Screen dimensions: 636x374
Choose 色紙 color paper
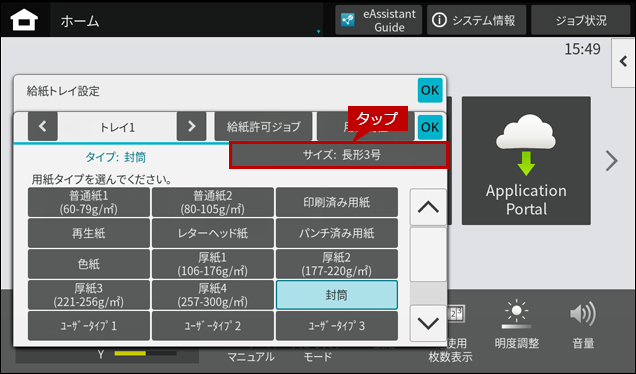point(89,264)
